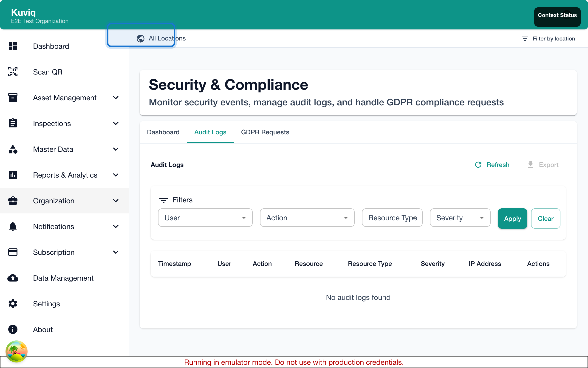Expand the Inspections chevron
588x368 pixels.
tap(116, 124)
